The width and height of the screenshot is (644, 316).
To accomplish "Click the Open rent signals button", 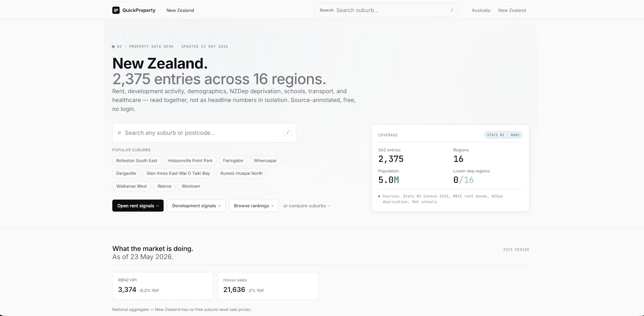I will tap(138, 206).
